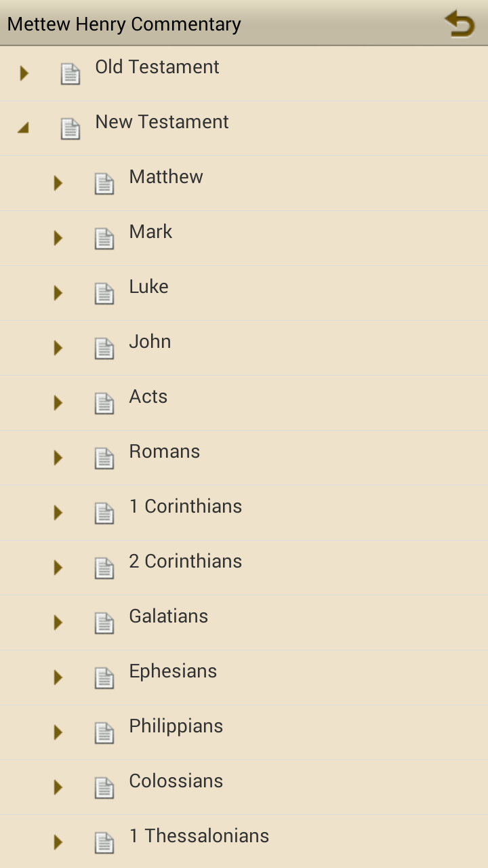Open the document icon for Old Testament

pos(70,73)
